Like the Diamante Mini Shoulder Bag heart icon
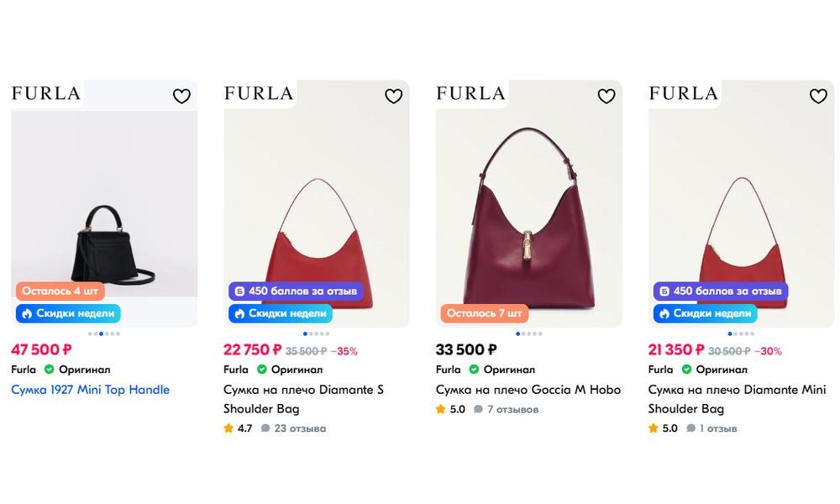This screenshot has width=840, height=504. 818,96
